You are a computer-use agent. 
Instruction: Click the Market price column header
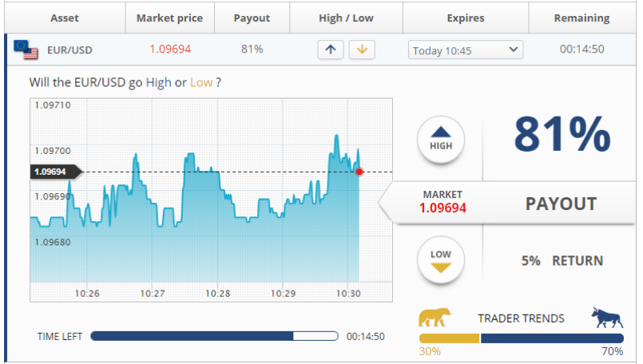[x=170, y=18]
